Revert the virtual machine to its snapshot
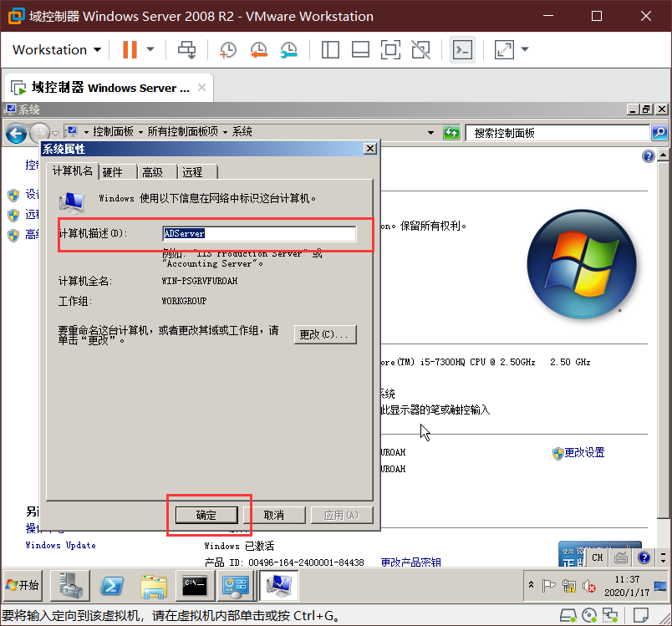672x626 pixels. [x=259, y=49]
